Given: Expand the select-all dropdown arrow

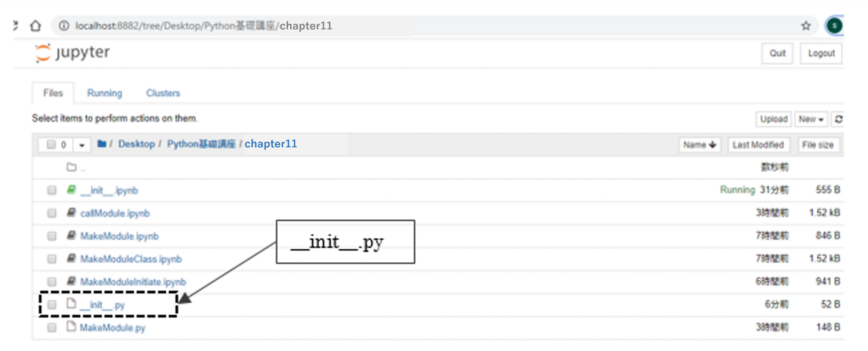Looking at the screenshot, I should [x=82, y=145].
